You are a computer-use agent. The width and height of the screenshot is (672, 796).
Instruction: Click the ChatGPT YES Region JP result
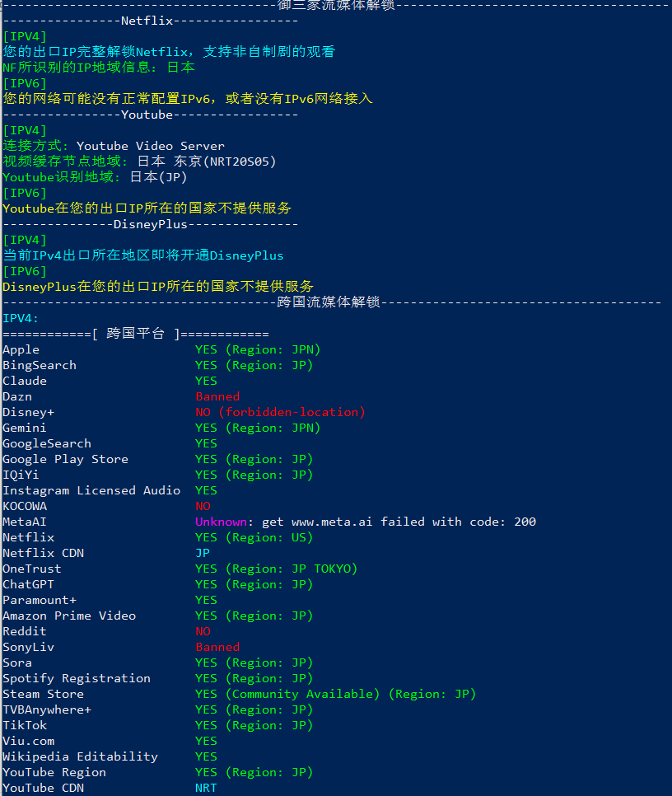click(x=254, y=584)
